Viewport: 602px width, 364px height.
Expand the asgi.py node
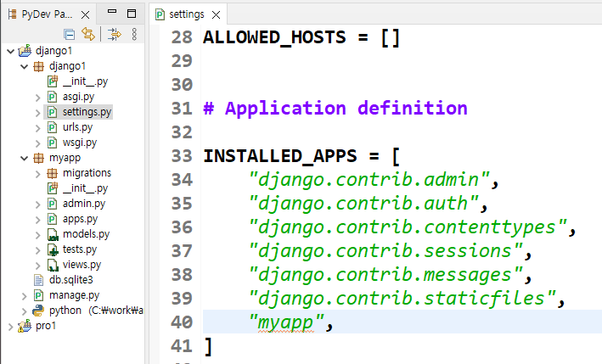click(37, 98)
